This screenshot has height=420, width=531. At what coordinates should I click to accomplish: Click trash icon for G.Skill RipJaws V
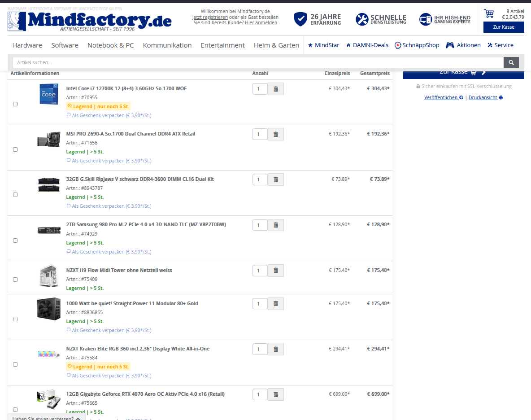click(x=276, y=180)
